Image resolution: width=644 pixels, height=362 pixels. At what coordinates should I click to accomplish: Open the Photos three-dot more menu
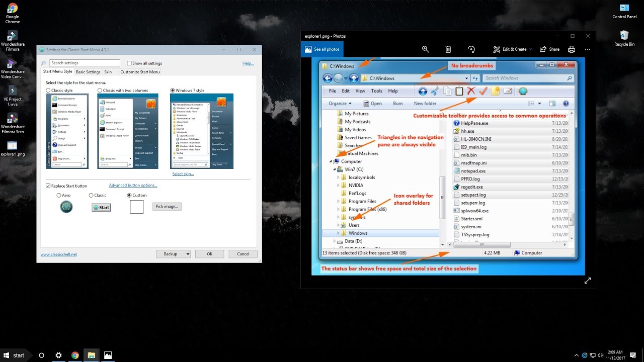pyautogui.click(x=588, y=49)
